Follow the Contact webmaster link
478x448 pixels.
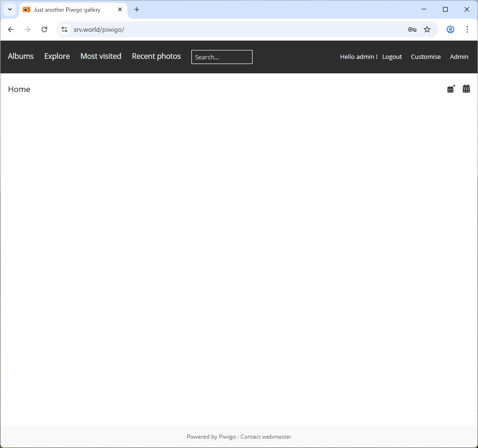tap(266, 436)
